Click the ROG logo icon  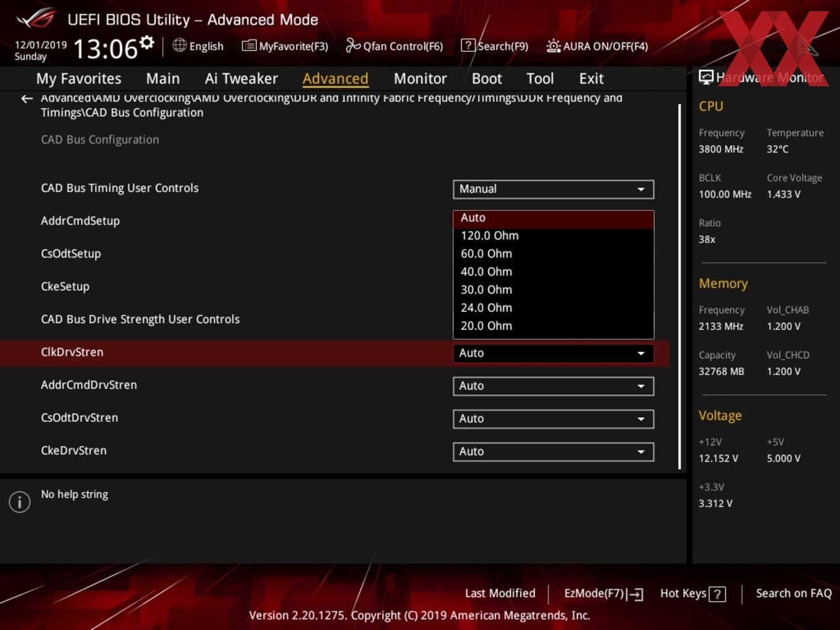pyautogui.click(x=36, y=19)
